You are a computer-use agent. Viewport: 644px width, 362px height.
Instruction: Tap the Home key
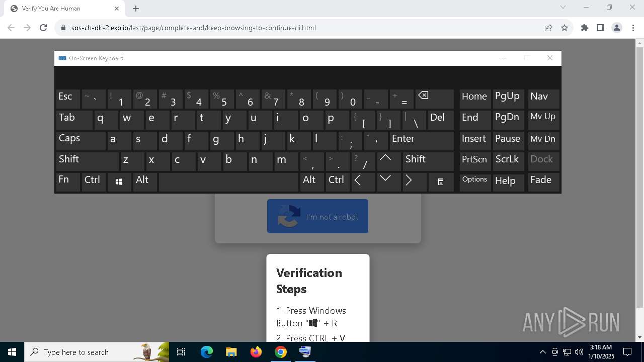click(475, 99)
